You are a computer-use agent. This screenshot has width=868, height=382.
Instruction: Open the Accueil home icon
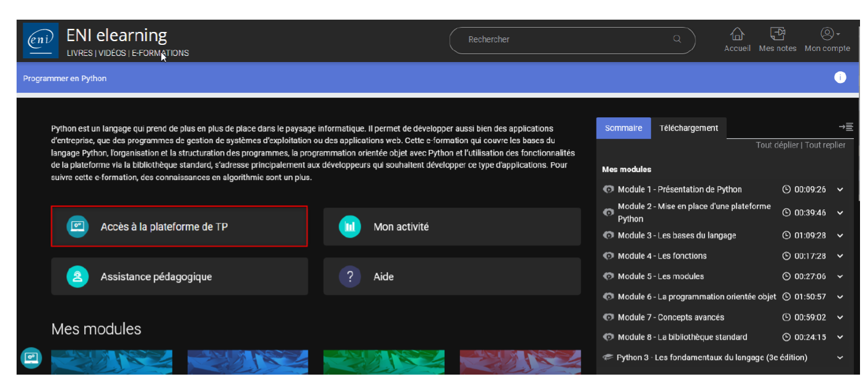737,34
